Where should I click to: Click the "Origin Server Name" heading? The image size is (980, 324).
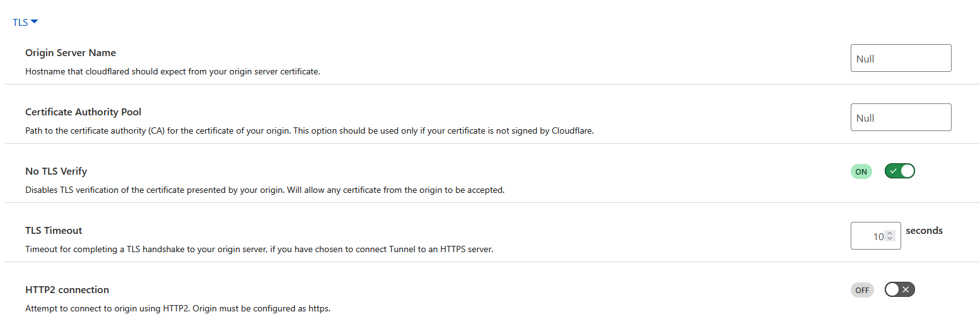coord(71,53)
